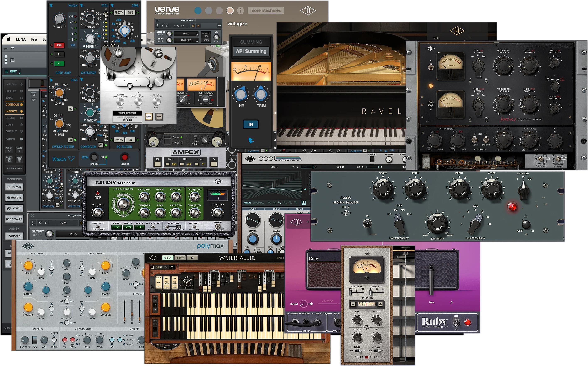Click the Apple logo in the menu bar
The image size is (588, 366).
point(9,39)
